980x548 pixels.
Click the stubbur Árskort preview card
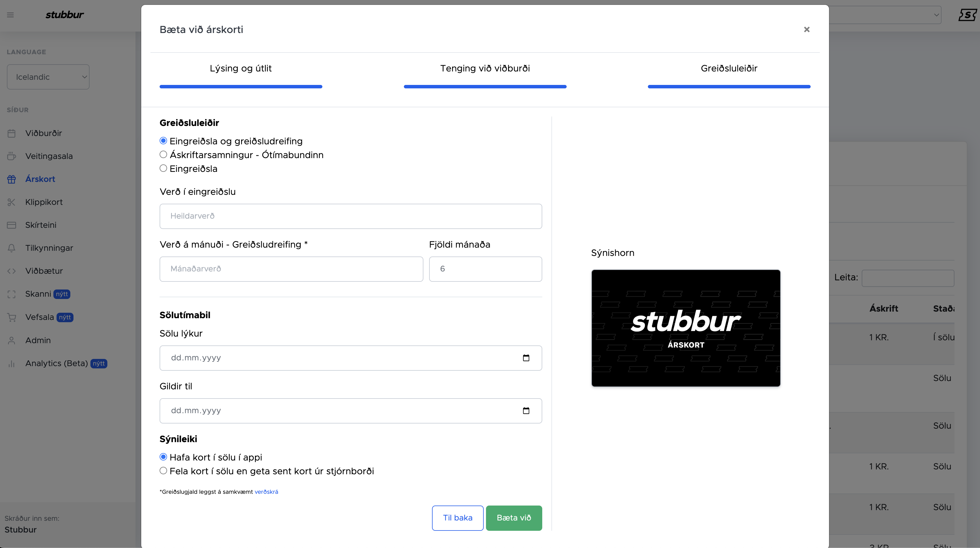point(685,328)
